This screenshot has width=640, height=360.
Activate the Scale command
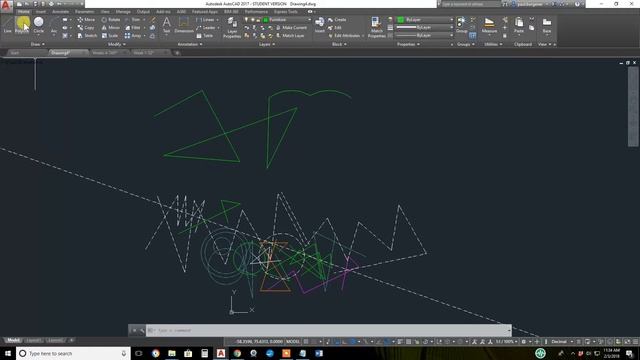pos(110,36)
